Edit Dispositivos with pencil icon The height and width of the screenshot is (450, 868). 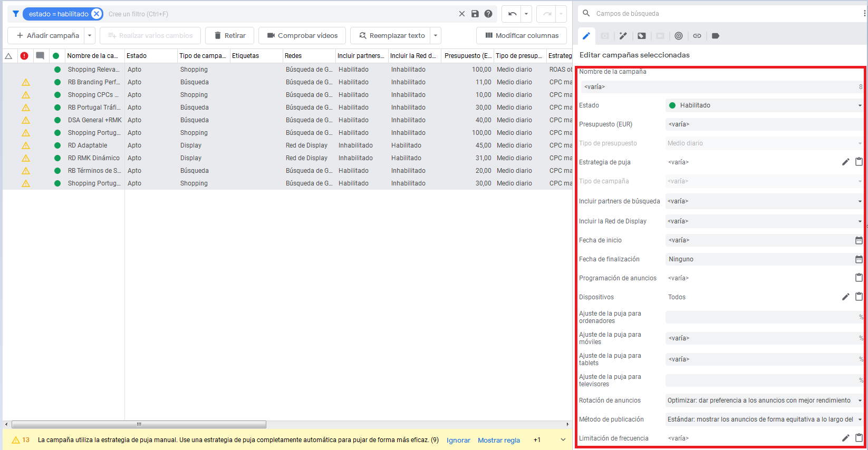(x=845, y=297)
